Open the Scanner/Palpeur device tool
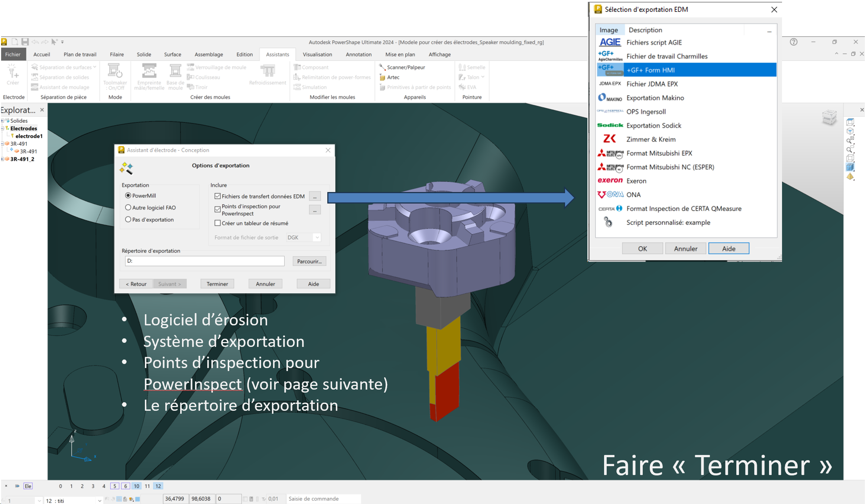866x504 pixels. click(x=402, y=67)
